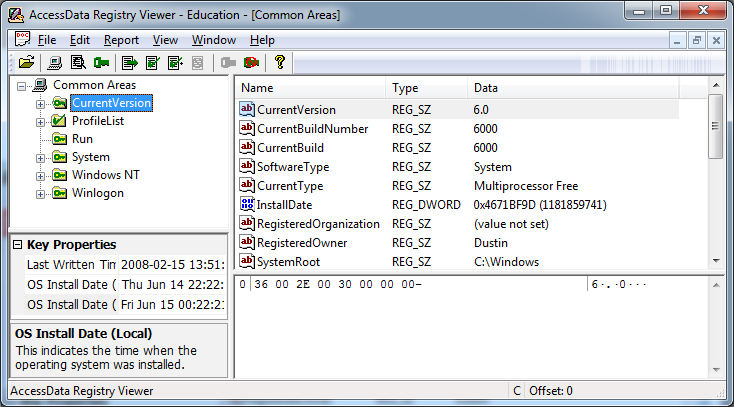The width and height of the screenshot is (734, 407).
Task: Click the Registry Viewer title bar app icon
Action: point(16,15)
